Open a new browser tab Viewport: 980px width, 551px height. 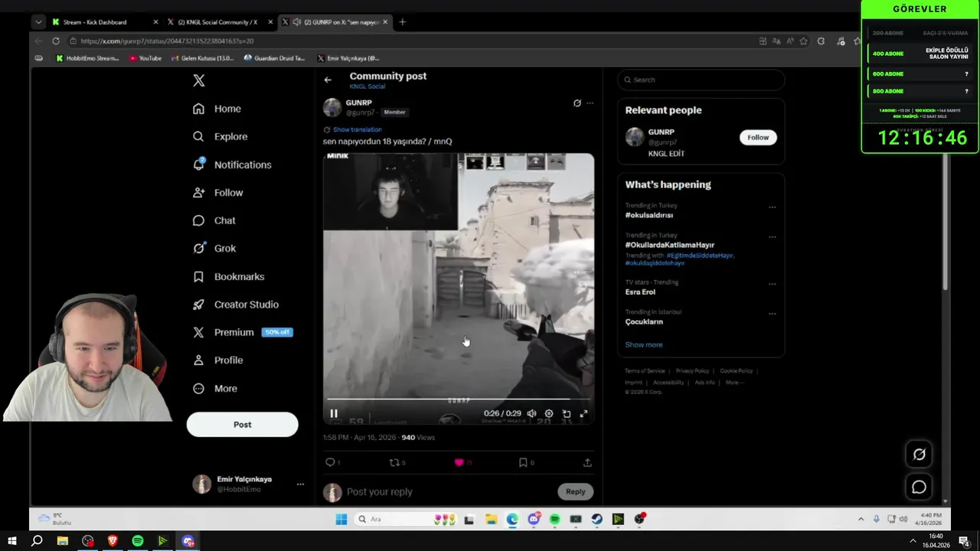(403, 22)
